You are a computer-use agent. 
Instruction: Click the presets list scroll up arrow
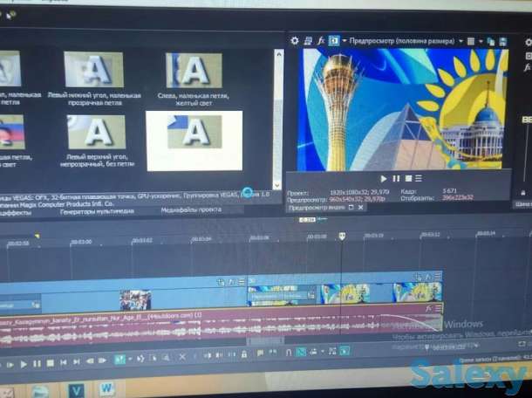coord(278,54)
